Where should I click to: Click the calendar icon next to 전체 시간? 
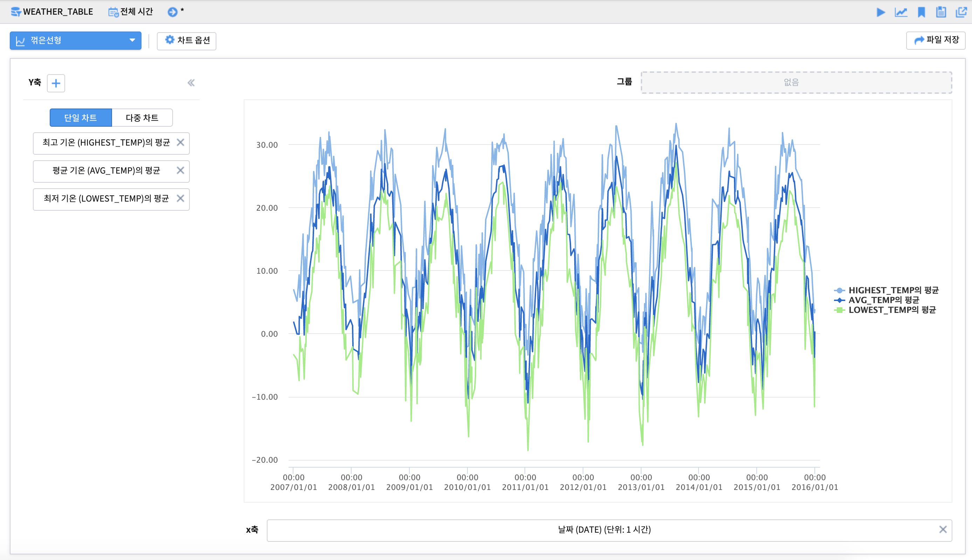tap(113, 12)
